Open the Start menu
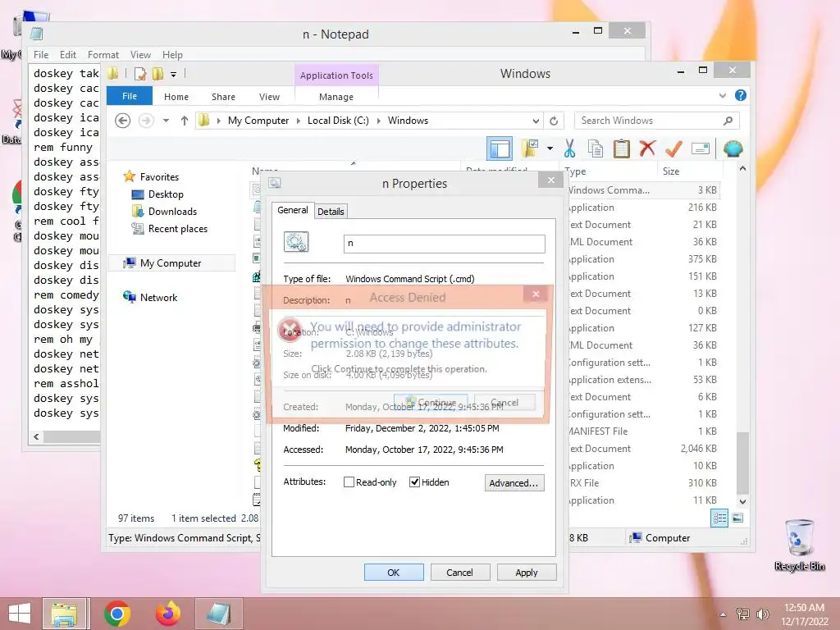The height and width of the screenshot is (630, 840). pyautogui.click(x=20, y=614)
